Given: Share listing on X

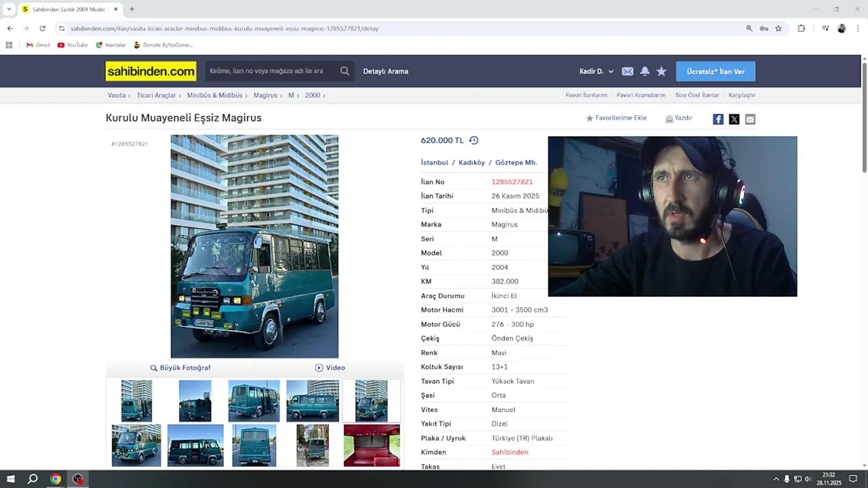Looking at the screenshot, I should click(x=734, y=119).
